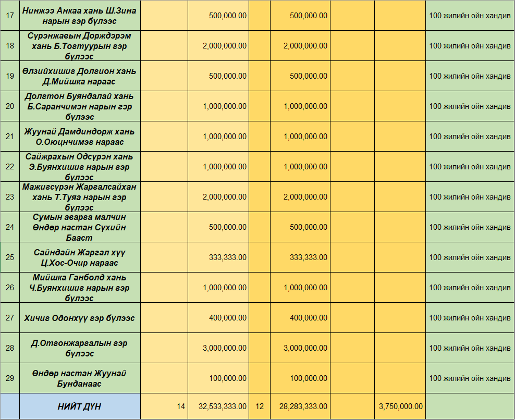Select count cell 14 in totals row
515x420 pixels.
[x=164, y=406]
